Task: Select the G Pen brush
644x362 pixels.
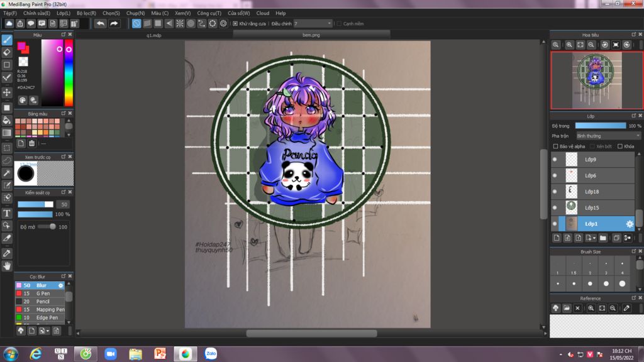Action: (x=40, y=293)
